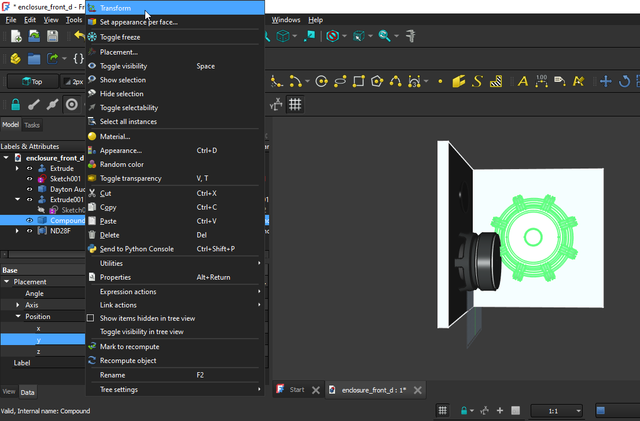Open the Tree settings submenu
This screenshot has height=421, width=640.
174,389
